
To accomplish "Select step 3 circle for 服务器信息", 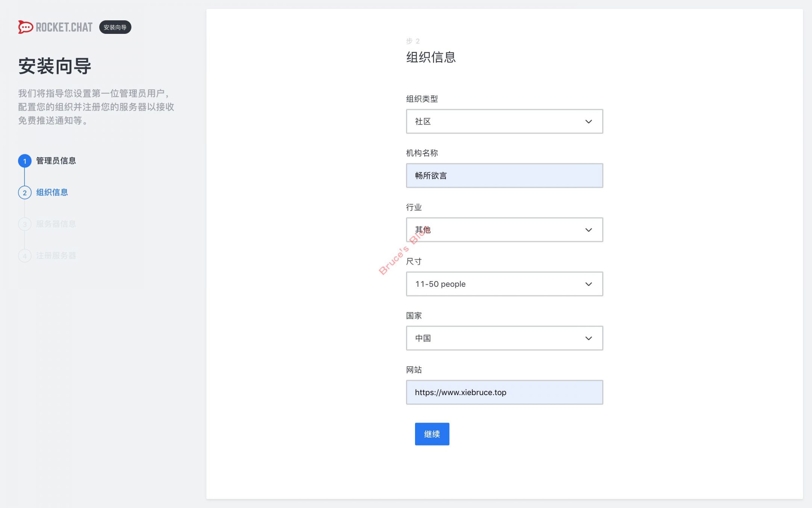I will 25,224.
